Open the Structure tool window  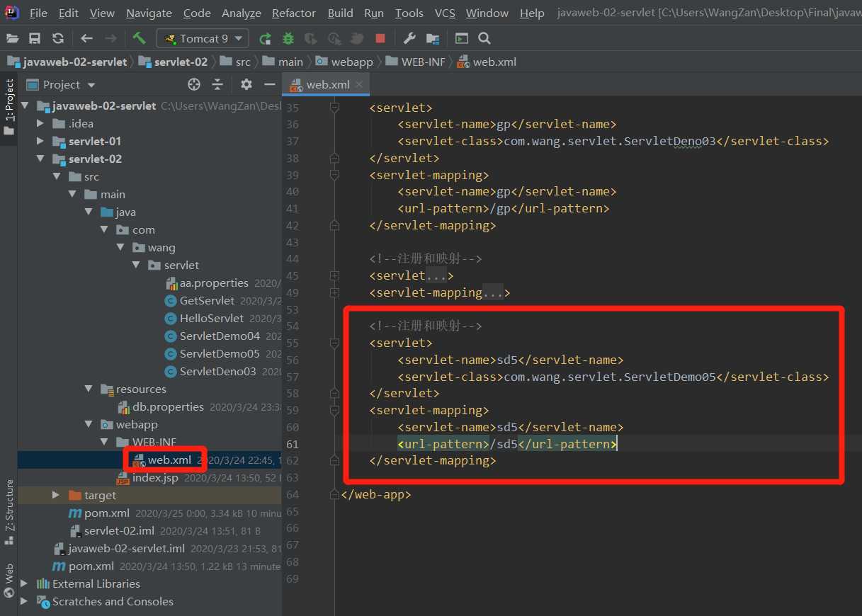click(9, 511)
